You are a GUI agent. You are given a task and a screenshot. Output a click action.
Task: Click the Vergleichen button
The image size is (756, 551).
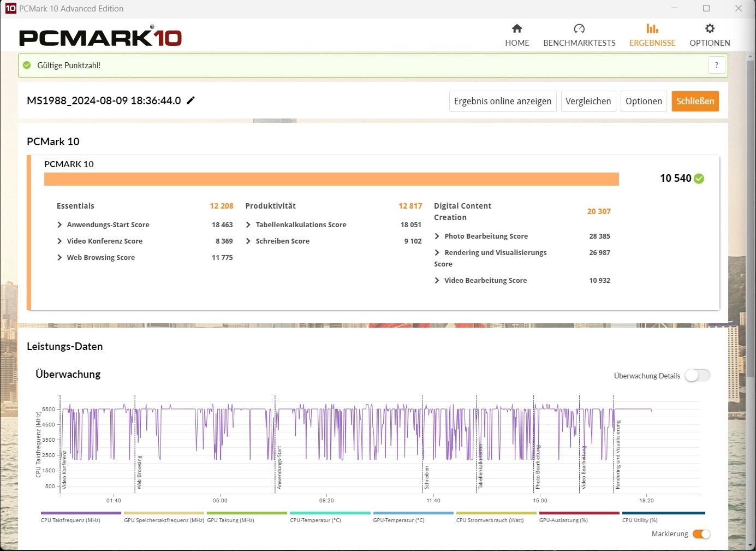[x=588, y=101]
